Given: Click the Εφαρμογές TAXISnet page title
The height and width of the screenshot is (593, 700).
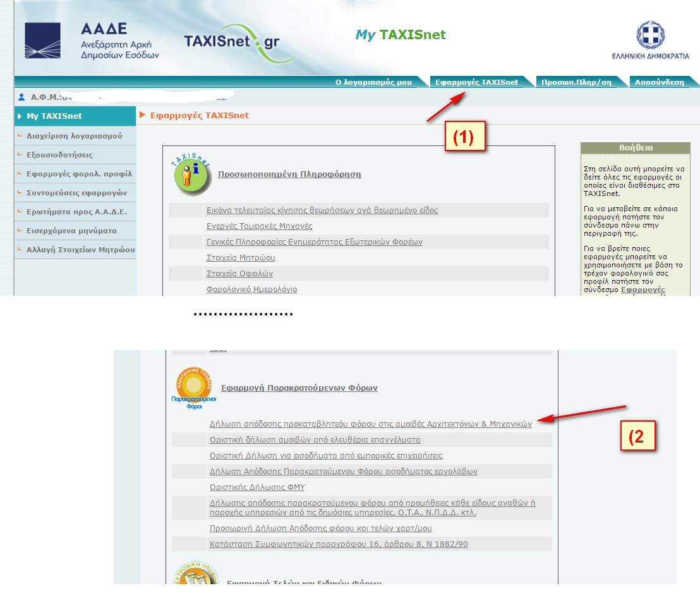Looking at the screenshot, I should pyautogui.click(x=199, y=115).
